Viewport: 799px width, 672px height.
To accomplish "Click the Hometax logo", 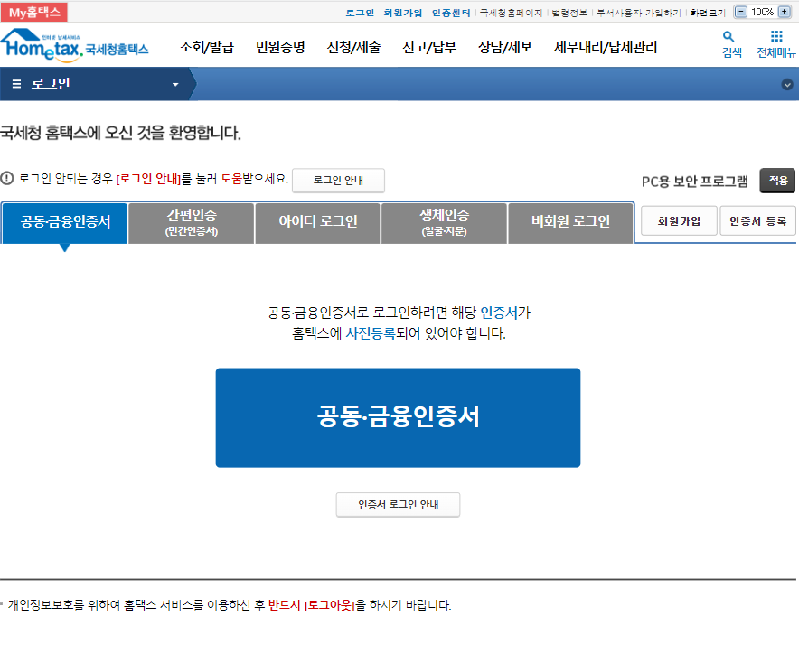I will (74, 45).
